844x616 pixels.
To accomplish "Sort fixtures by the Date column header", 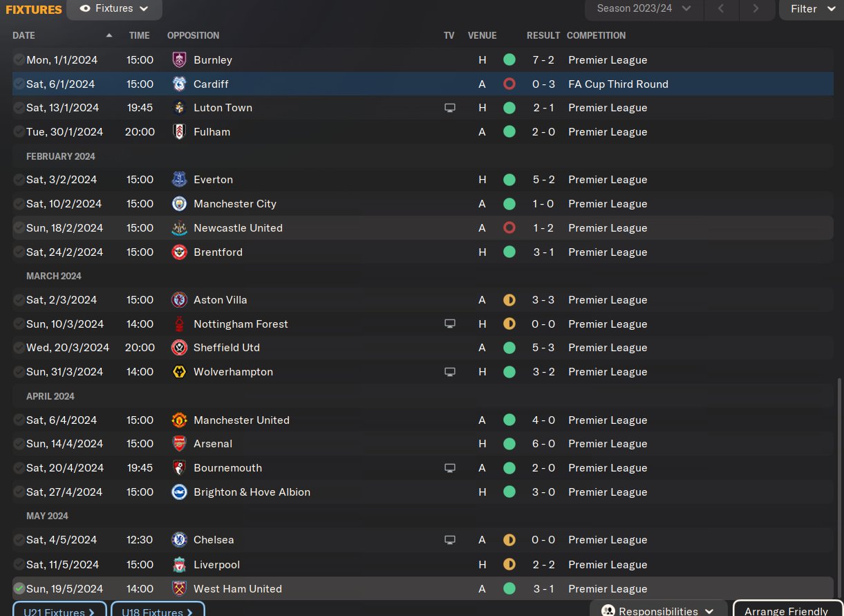I will coord(24,35).
